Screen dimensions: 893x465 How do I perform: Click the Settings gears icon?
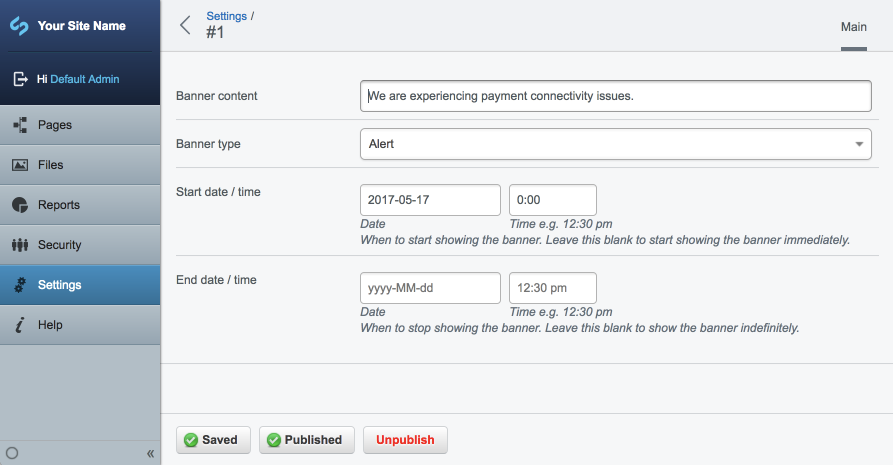[x=20, y=285]
